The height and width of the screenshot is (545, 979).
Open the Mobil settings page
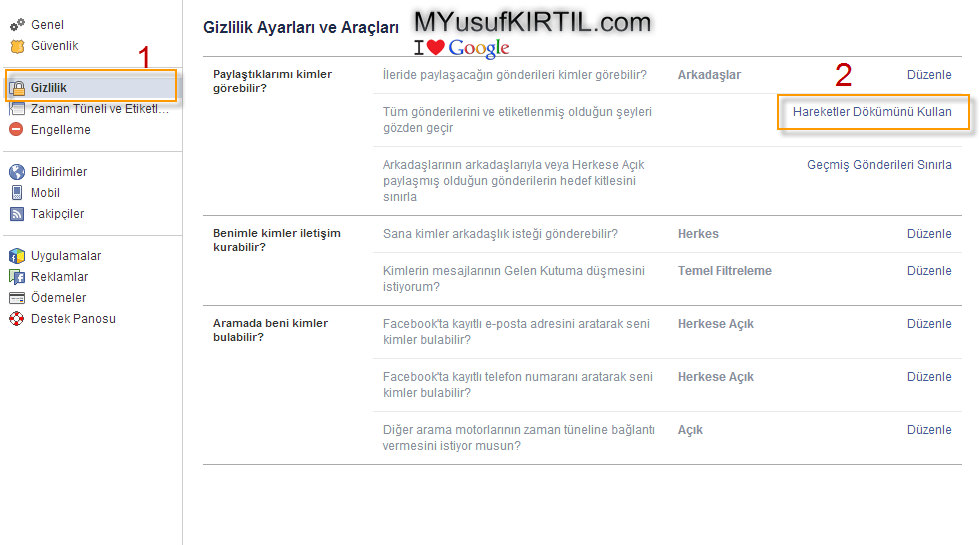46,193
